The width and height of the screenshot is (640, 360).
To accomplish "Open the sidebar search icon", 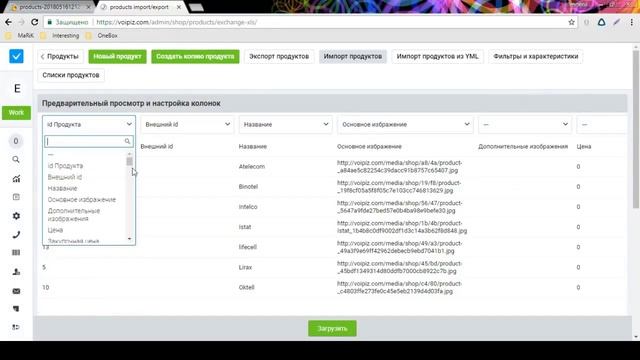I will point(16,160).
